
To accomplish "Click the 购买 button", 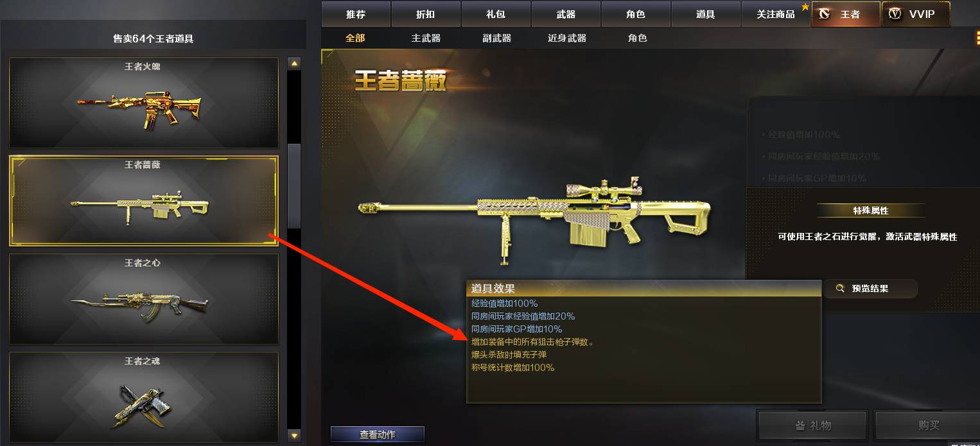I will (x=929, y=425).
